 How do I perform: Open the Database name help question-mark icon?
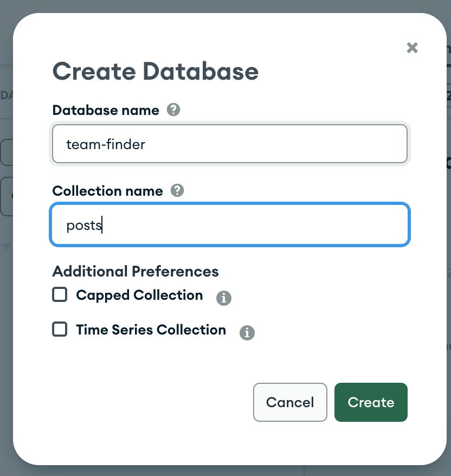173,110
